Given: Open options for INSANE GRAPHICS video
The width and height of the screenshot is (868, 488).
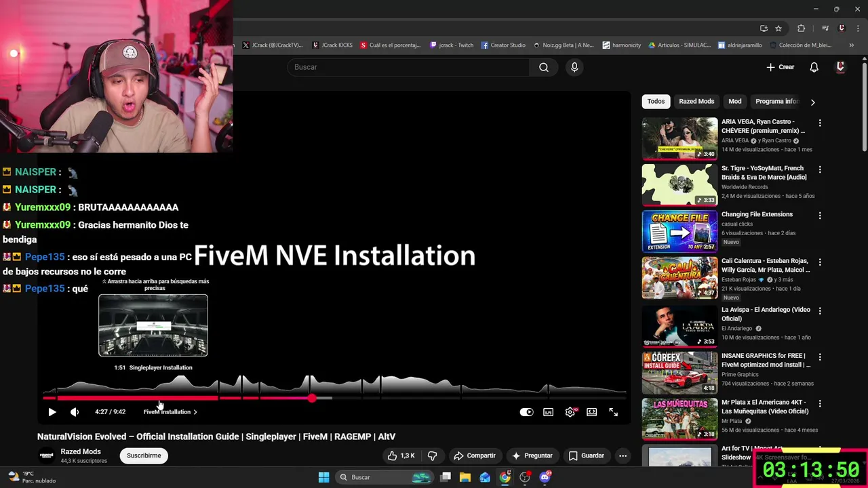Looking at the screenshot, I should click(820, 357).
